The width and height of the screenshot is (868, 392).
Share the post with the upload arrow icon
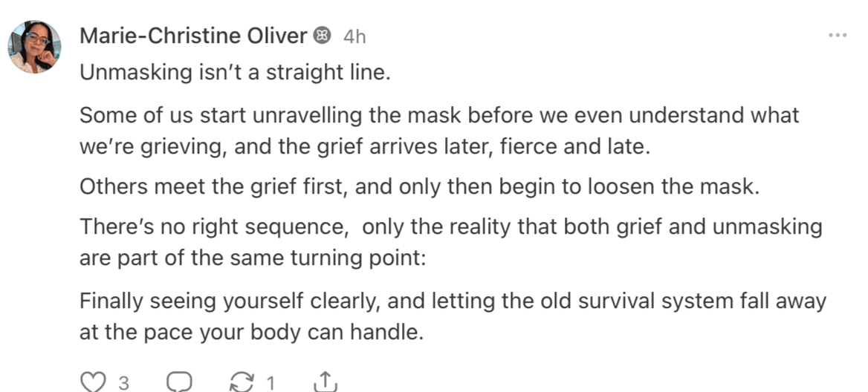325,382
